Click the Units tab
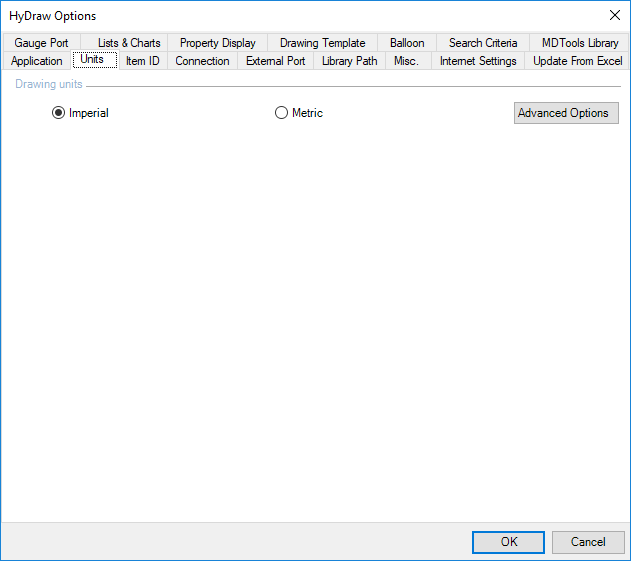The height and width of the screenshot is (561, 631). (x=95, y=60)
